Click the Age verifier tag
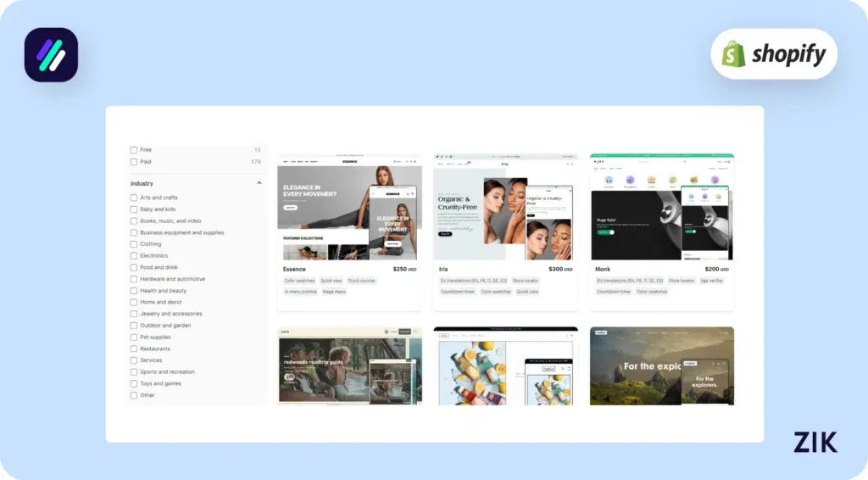The width and height of the screenshot is (868, 480). pos(711,281)
